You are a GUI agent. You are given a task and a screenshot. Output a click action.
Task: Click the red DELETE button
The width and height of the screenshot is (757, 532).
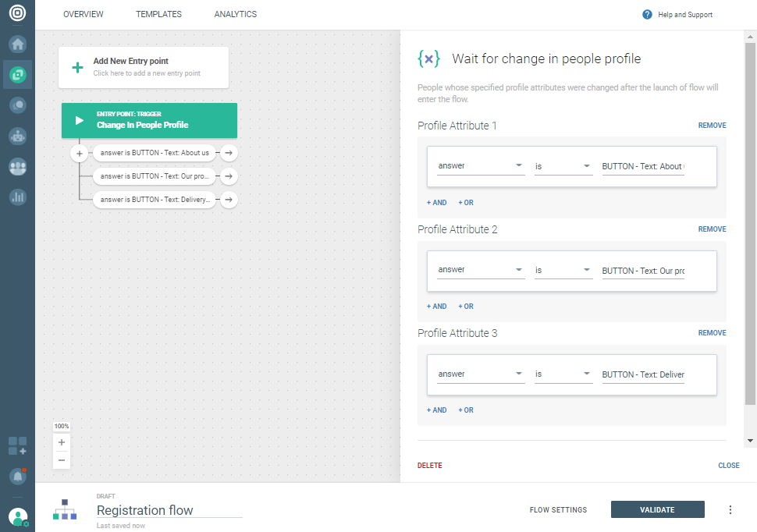tap(430, 466)
